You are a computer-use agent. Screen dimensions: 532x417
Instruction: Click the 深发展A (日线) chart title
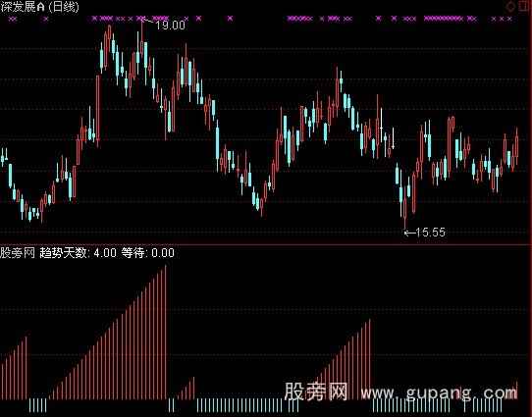click(39, 7)
